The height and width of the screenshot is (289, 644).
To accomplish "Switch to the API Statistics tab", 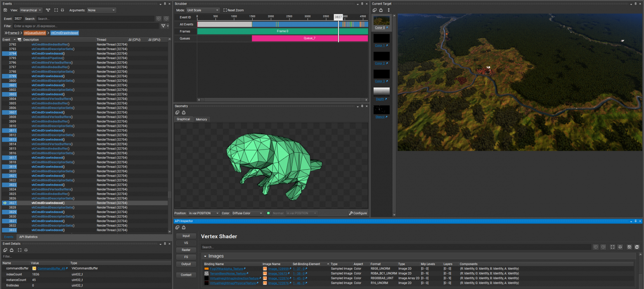I will click(x=28, y=237).
